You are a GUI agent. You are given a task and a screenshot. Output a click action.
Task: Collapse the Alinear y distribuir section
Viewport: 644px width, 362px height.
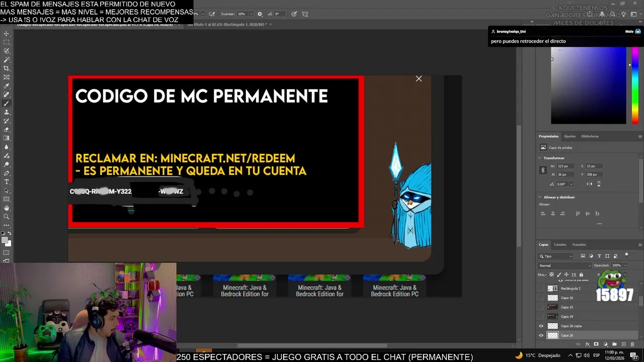tap(539, 197)
